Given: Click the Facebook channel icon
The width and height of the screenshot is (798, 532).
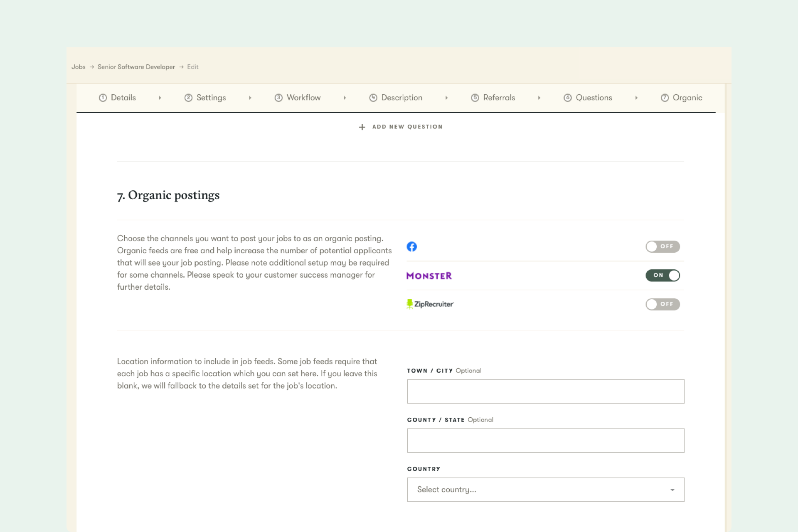Looking at the screenshot, I should tap(412, 246).
